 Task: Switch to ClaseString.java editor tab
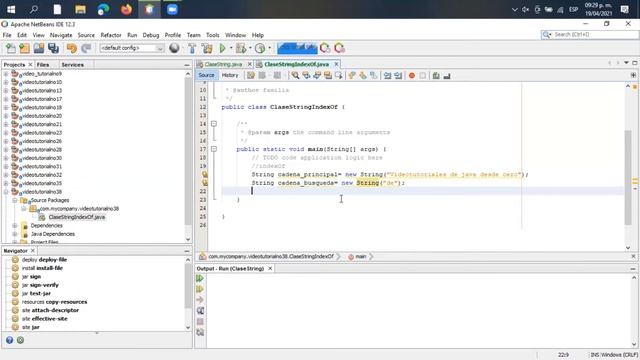223,64
